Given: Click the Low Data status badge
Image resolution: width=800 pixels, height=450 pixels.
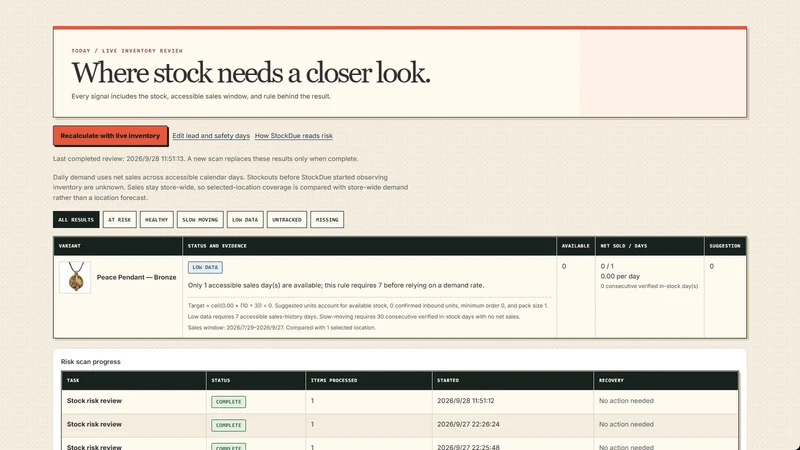Looking at the screenshot, I should point(205,267).
